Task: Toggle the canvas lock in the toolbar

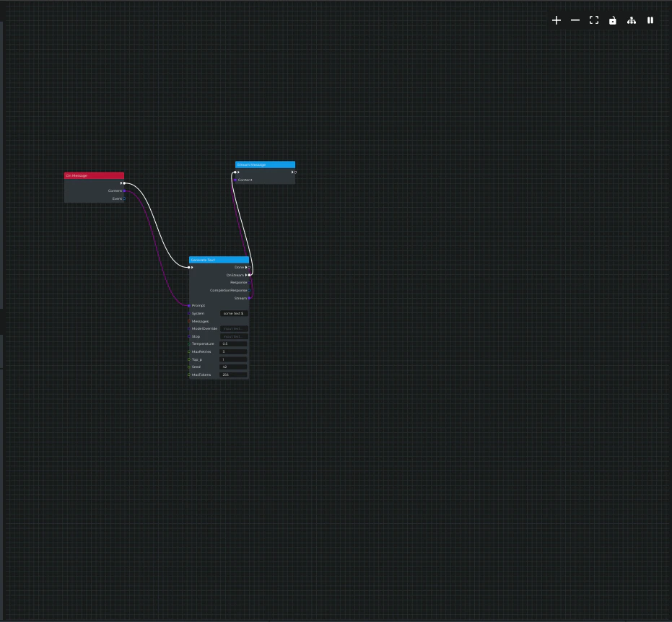Action: point(612,20)
